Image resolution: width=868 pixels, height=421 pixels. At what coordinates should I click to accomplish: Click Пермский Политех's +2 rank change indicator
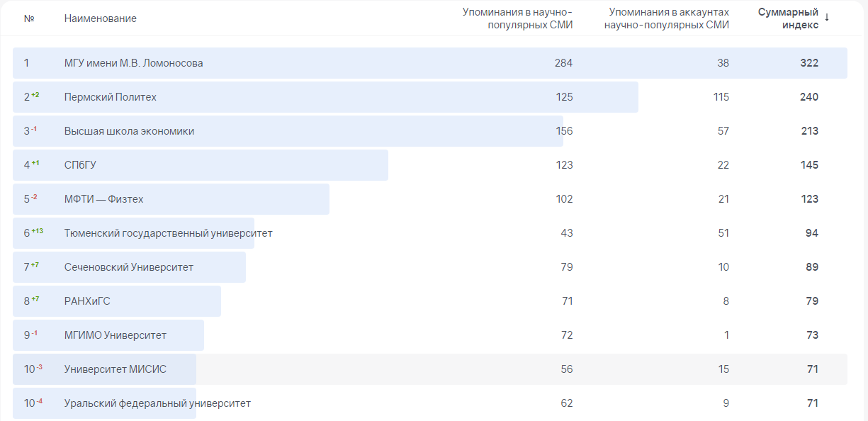click(x=35, y=95)
